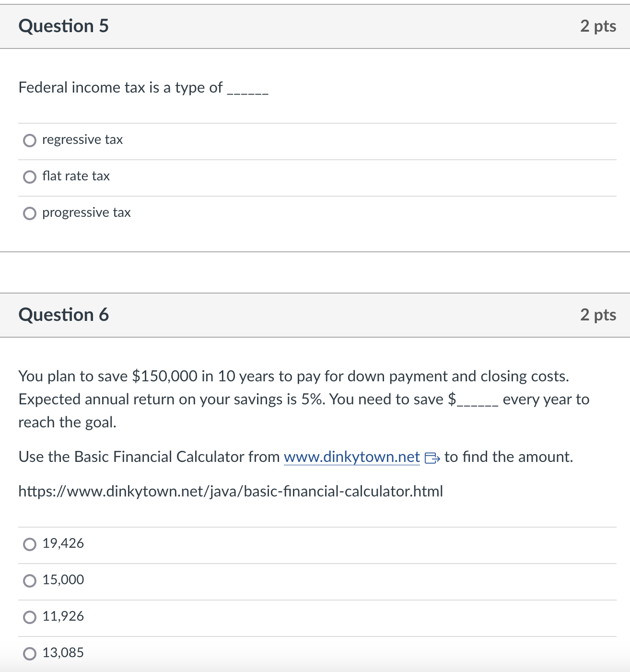Click the 2 pts label on Question 6
This screenshot has height=672, width=630.
598,315
